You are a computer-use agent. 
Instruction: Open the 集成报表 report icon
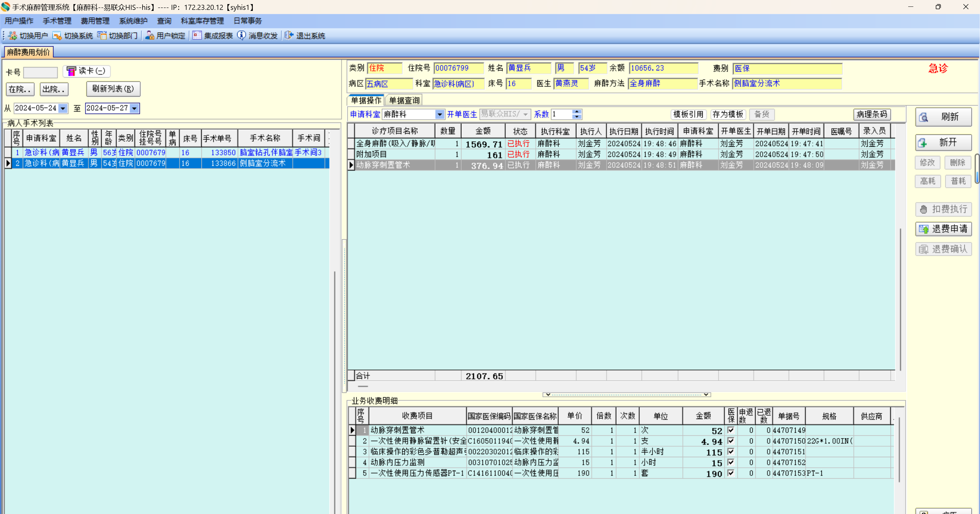coord(197,35)
